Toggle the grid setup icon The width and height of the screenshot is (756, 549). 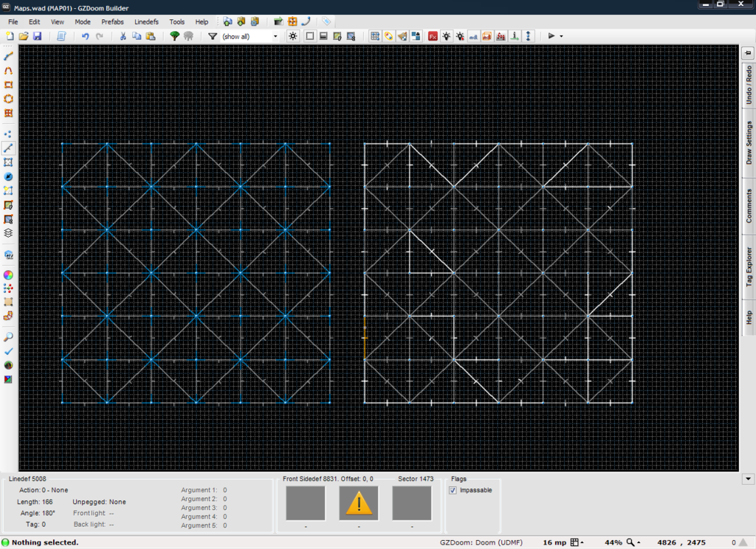tap(374, 36)
